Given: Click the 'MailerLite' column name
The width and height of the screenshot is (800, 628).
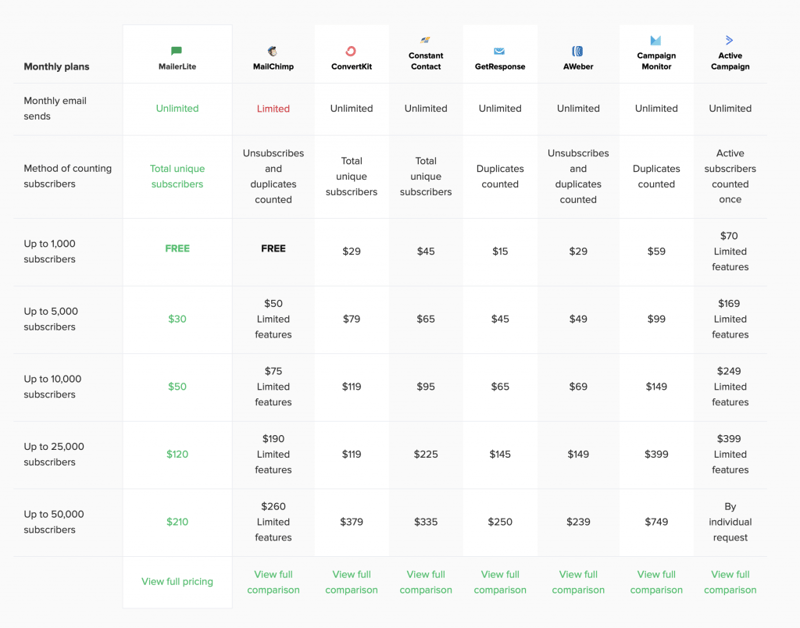Looking at the screenshot, I should pos(177,66).
